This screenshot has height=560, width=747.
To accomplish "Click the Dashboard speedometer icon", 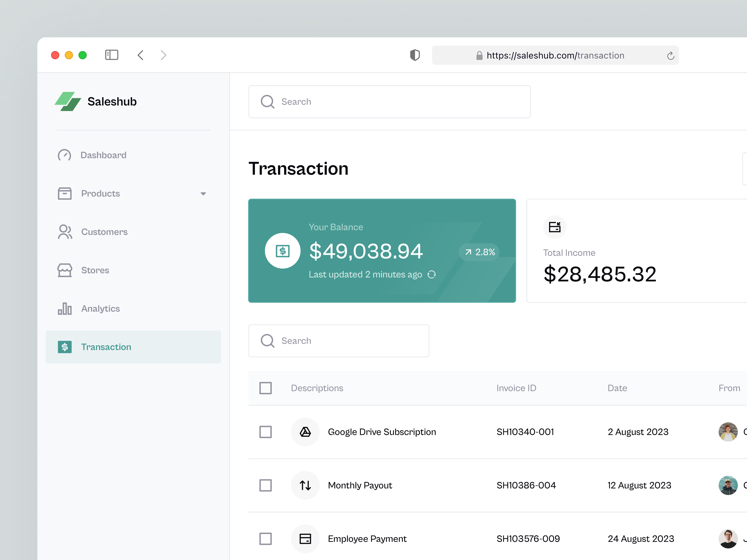I will (64, 155).
